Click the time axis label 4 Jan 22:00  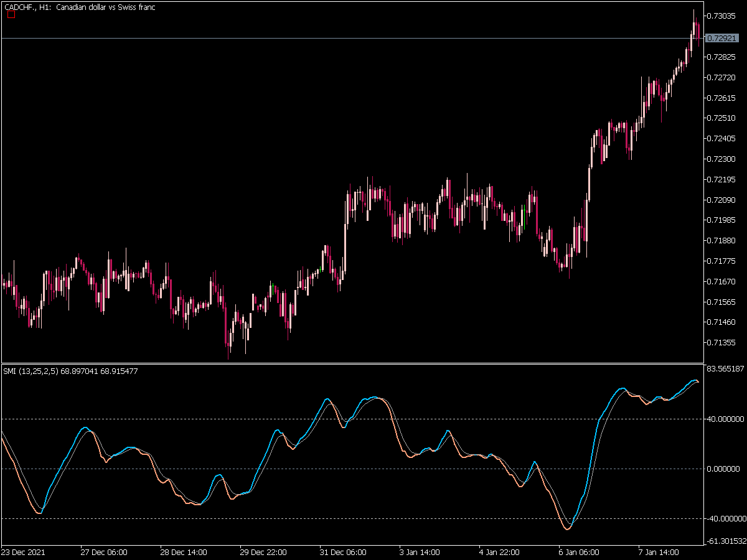(500, 552)
